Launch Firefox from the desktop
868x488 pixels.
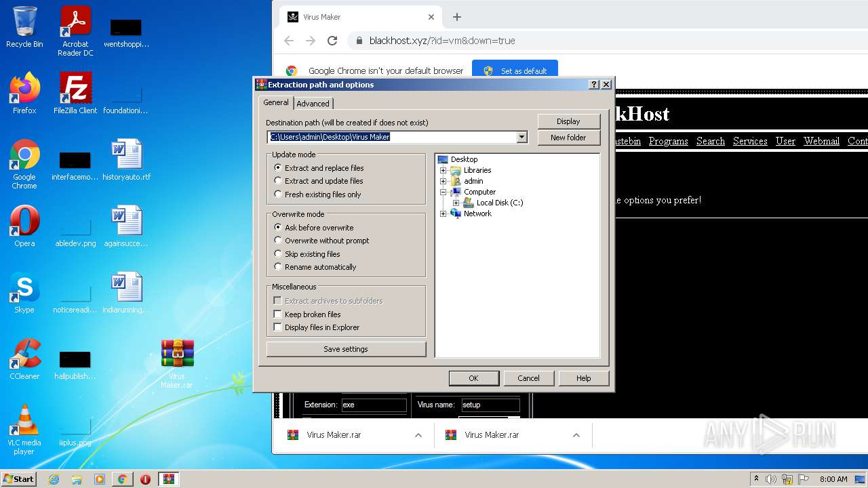point(24,94)
